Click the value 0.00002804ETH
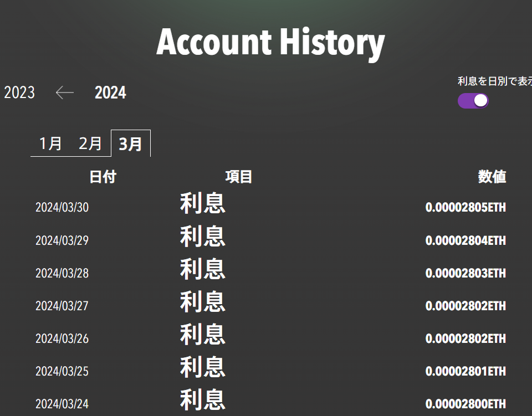Image resolution: width=532 pixels, height=416 pixels. [465, 240]
